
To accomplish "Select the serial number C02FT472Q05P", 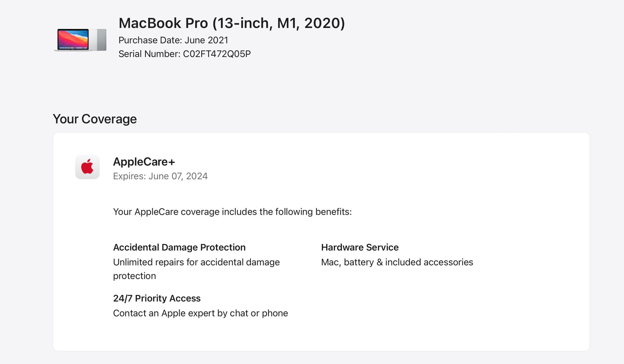I will [185, 54].
